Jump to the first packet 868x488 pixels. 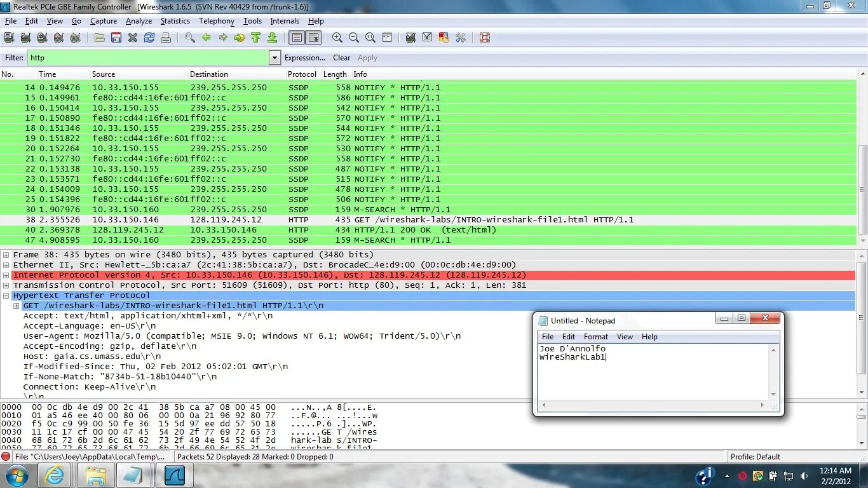256,37
